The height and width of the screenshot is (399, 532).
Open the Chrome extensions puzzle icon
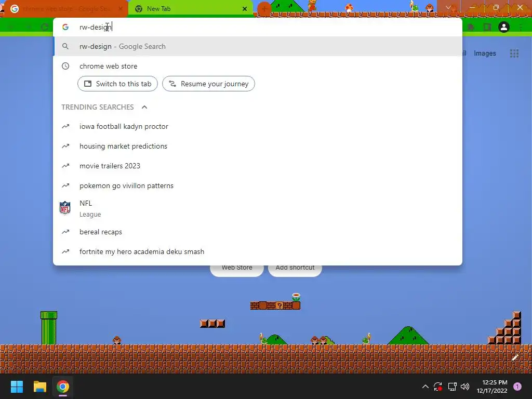click(x=471, y=27)
